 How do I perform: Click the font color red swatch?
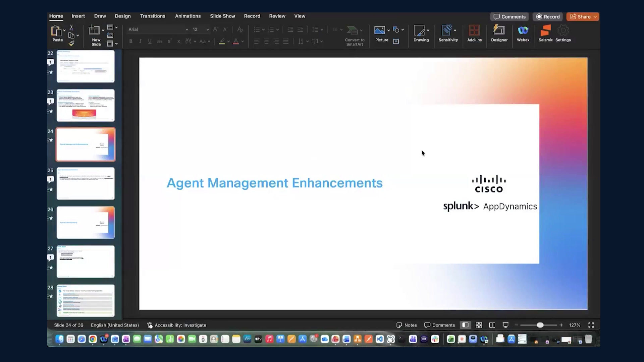[236, 42]
